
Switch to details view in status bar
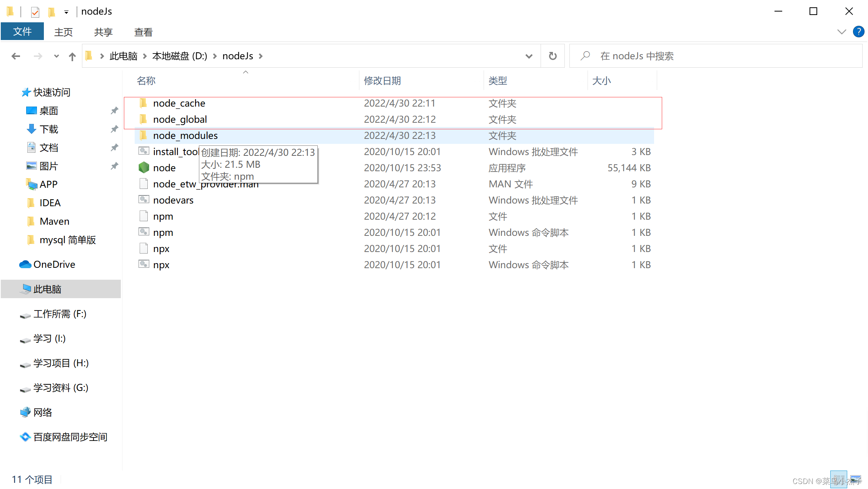click(x=838, y=479)
